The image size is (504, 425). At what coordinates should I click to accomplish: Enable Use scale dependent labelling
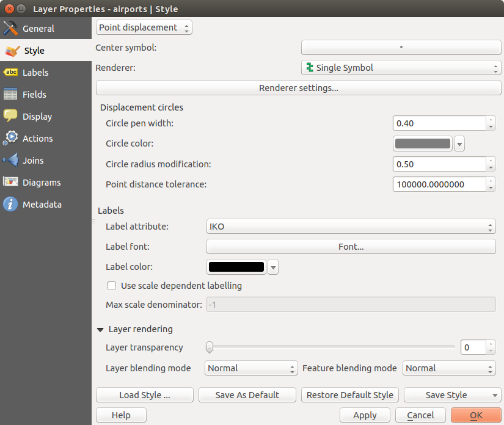click(112, 286)
